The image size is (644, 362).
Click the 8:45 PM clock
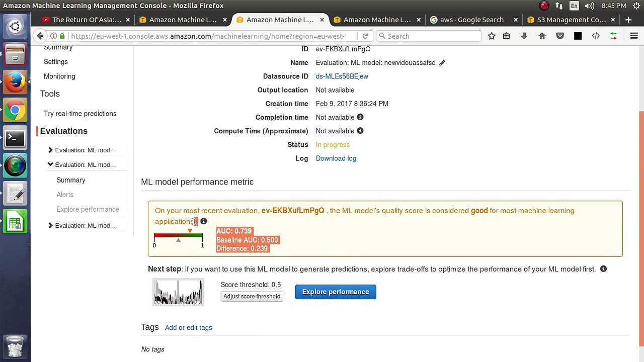614,6
